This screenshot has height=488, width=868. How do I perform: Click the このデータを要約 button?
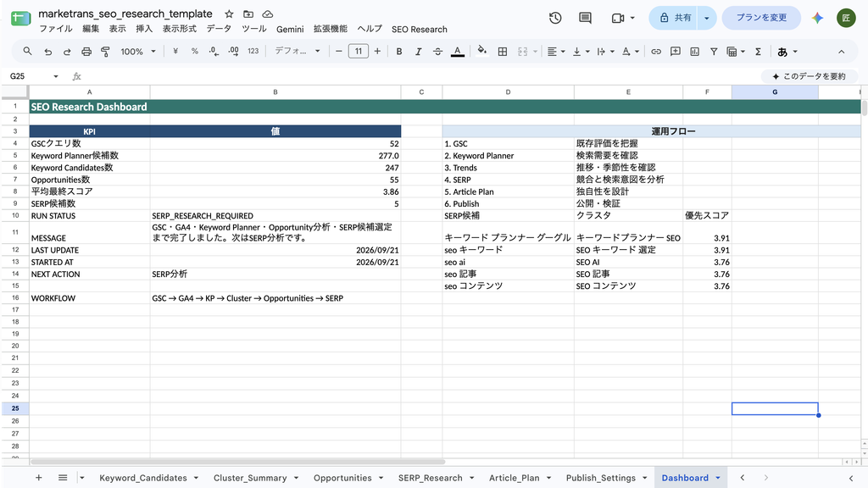click(x=808, y=76)
